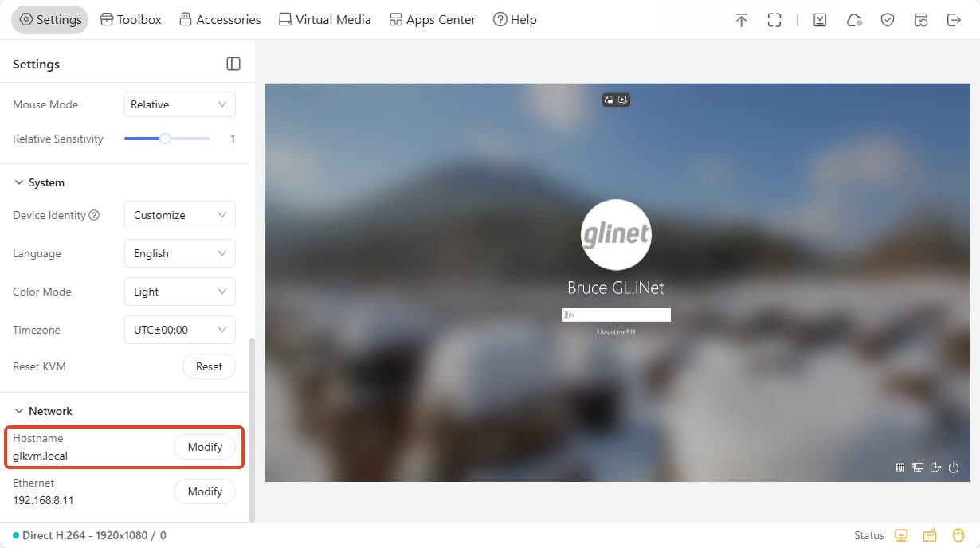Click the collapse toolbar up-arrow icon

(741, 20)
